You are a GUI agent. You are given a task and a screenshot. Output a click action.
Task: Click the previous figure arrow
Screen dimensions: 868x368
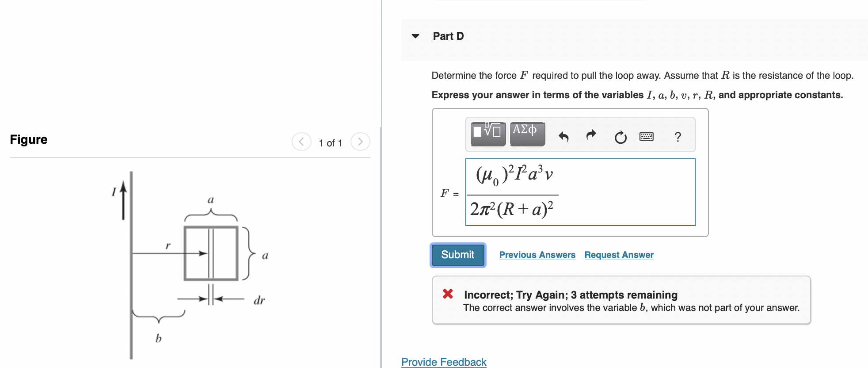[x=301, y=142]
